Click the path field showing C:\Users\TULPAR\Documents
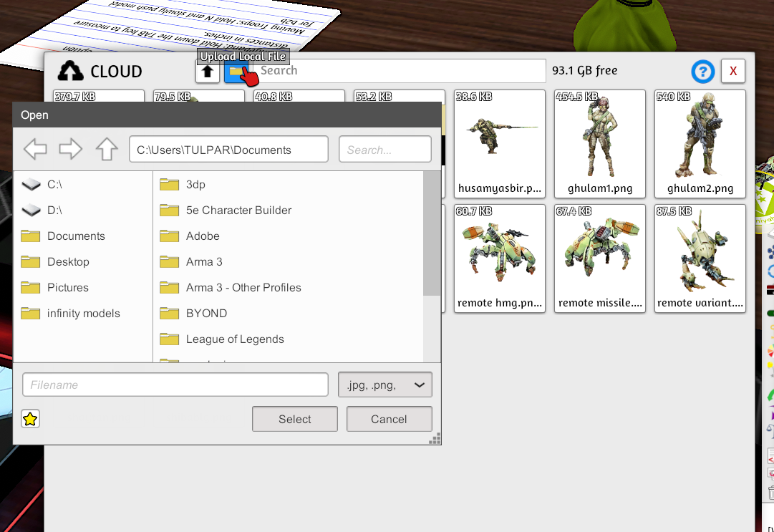Image resolution: width=774 pixels, height=532 pixels. tap(228, 150)
